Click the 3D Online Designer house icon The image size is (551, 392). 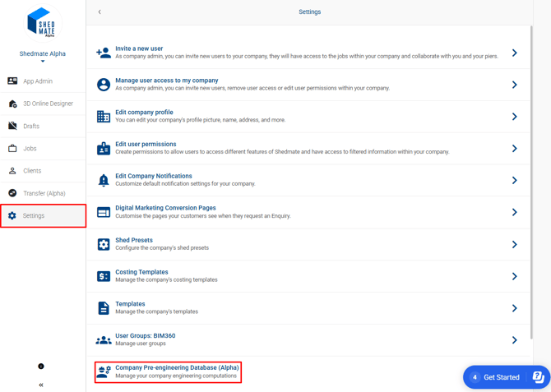tap(12, 104)
